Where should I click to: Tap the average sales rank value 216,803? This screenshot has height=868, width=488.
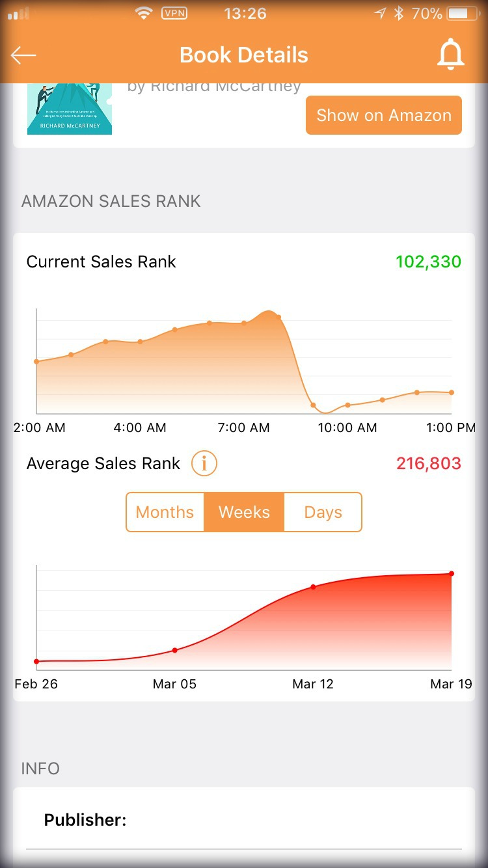pyautogui.click(x=428, y=464)
